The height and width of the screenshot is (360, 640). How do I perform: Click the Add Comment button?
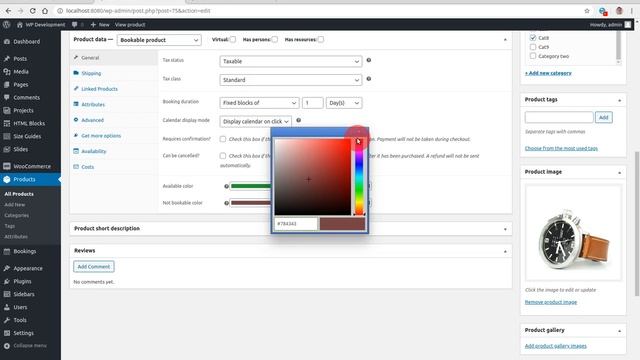(94, 267)
